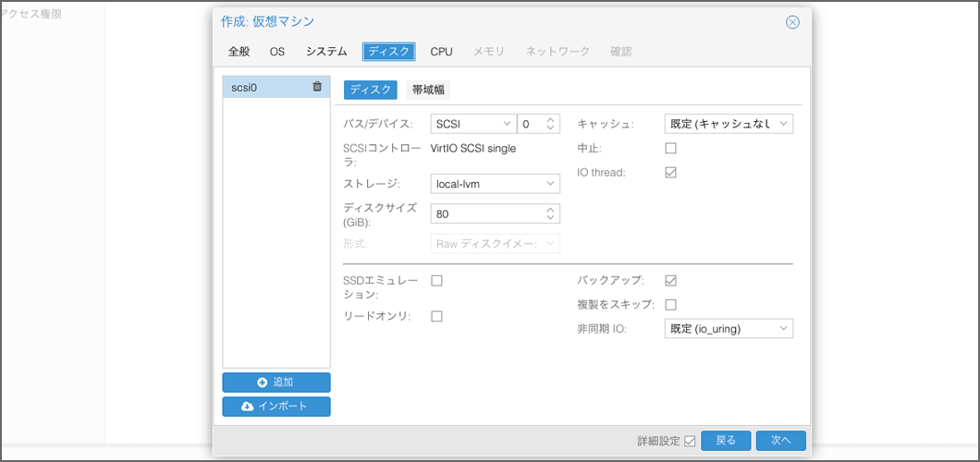Open the 非同期 IO dropdown
980x462 pixels.
[728, 328]
